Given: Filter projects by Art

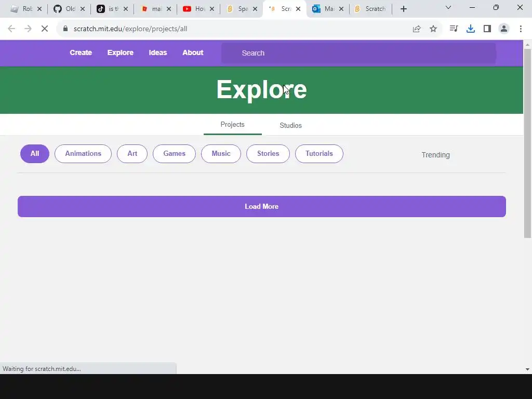Looking at the screenshot, I should [x=132, y=153].
